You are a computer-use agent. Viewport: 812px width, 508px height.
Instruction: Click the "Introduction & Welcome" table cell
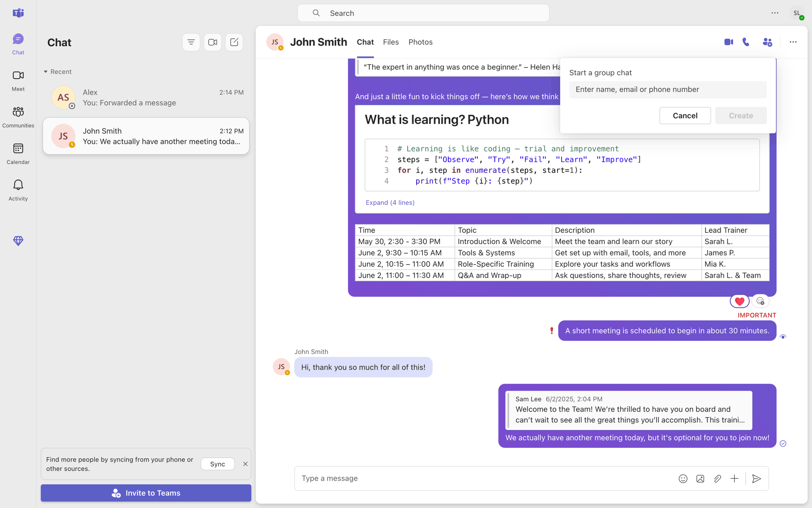(x=503, y=241)
